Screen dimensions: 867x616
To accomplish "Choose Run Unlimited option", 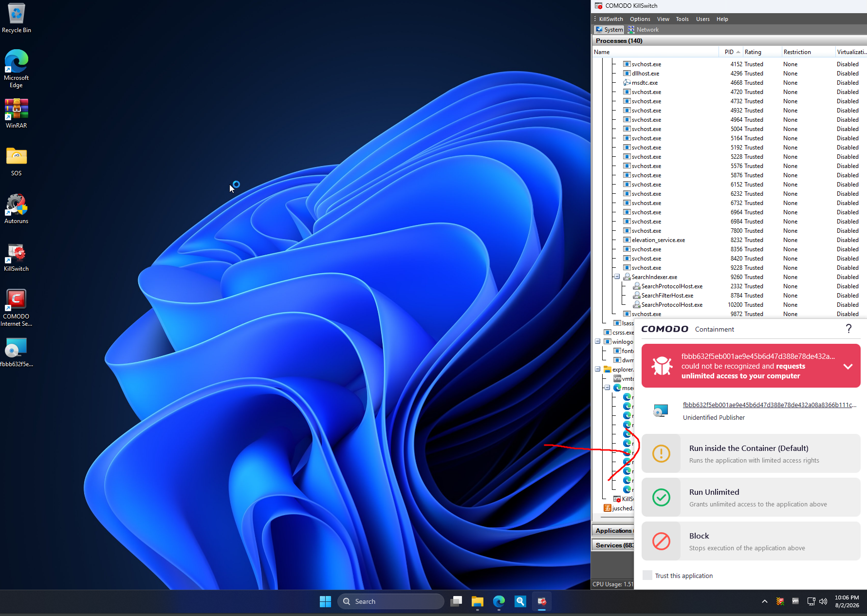I will 751,497.
